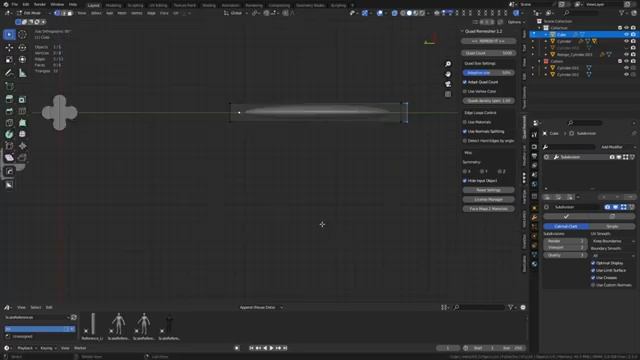Select the Loop Cut tool
This screenshot has width=640, height=360.
tap(22, 111)
